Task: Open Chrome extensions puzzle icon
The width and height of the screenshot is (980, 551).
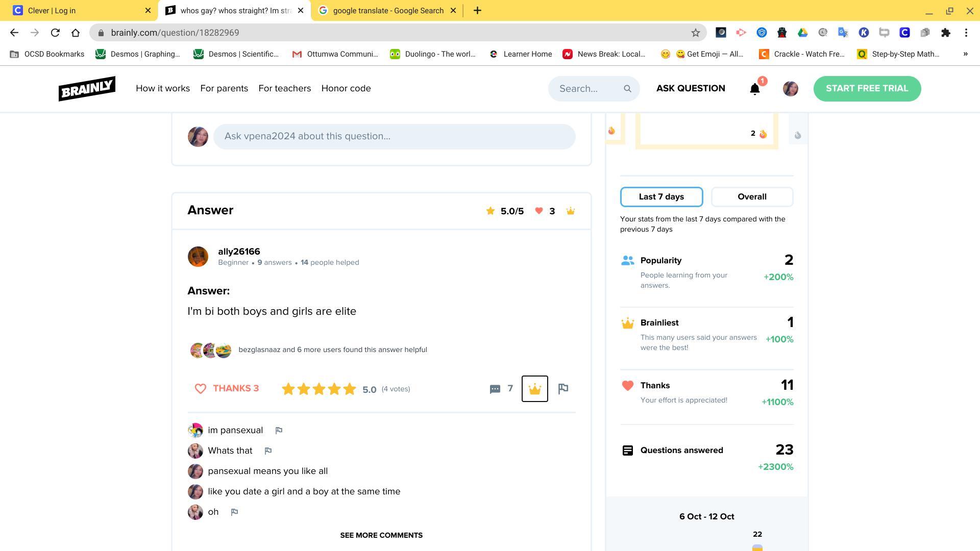Action: (945, 33)
